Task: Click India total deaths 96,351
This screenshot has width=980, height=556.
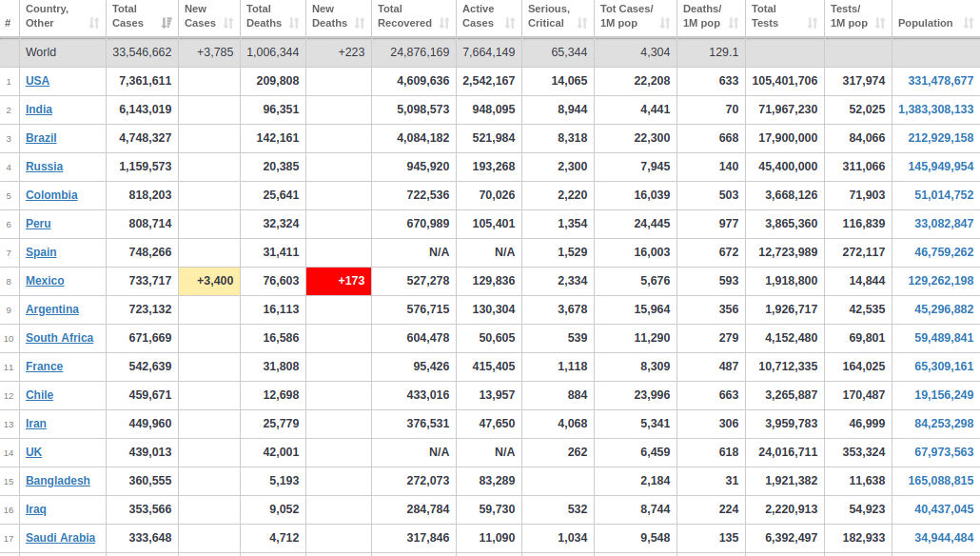Action: (281, 109)
